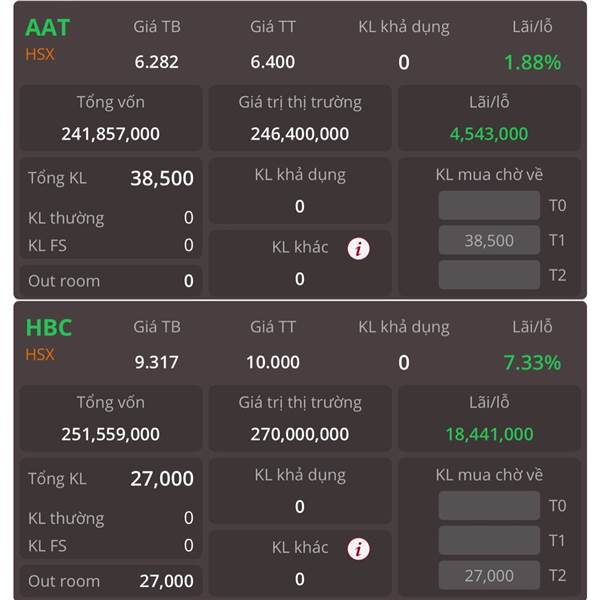Click HBC profit value 18,441,000

pos(489,434)
